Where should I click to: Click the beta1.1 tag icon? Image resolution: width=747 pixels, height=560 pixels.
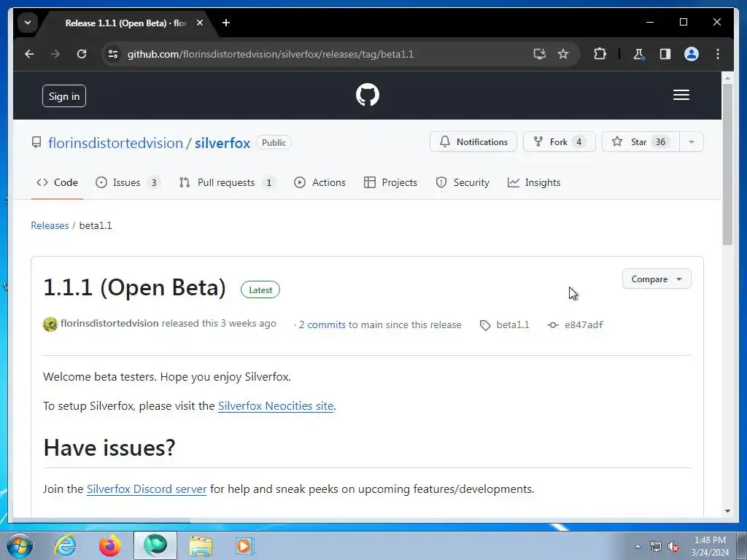click(485, 325)
